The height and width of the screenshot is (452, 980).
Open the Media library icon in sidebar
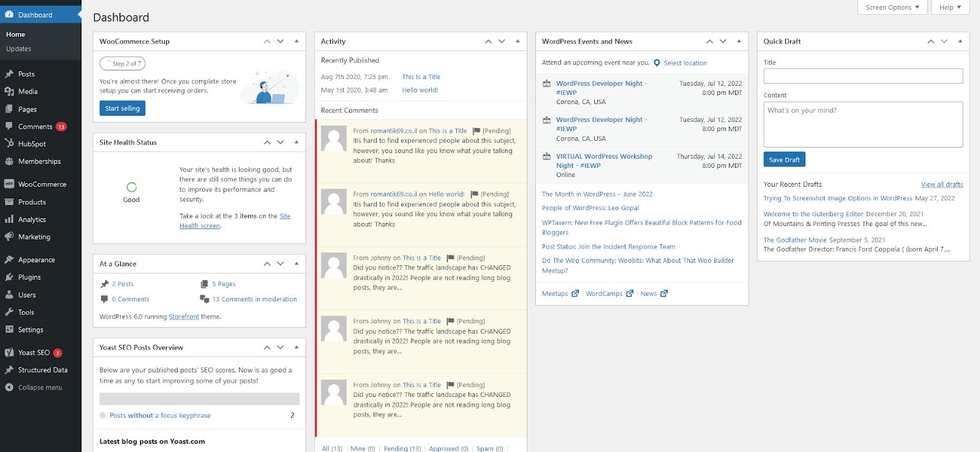coord(9,91)
